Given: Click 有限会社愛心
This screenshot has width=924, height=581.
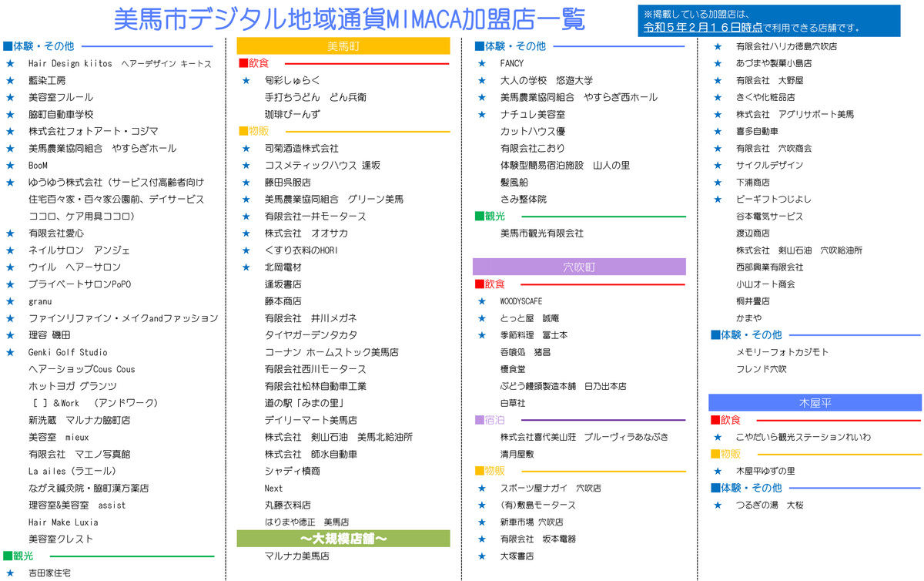Looking at the screenshot, I should coord(56,233).
